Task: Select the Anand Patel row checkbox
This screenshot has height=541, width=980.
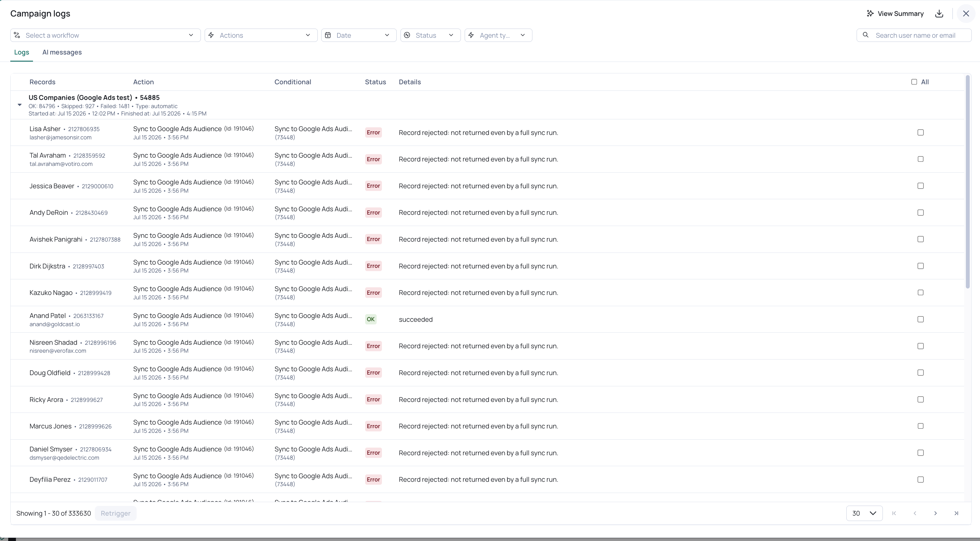Action: (921, 319)
